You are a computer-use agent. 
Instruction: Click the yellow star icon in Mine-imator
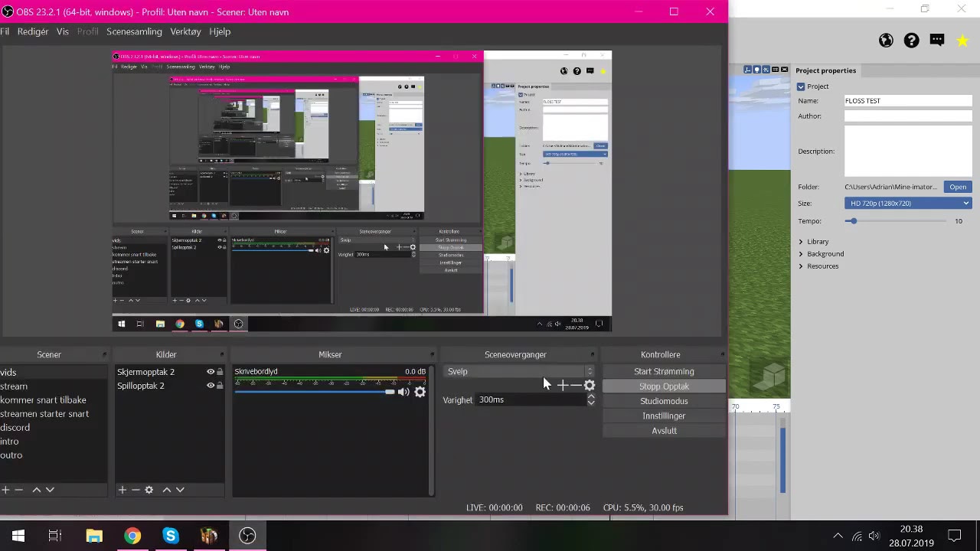962,41
